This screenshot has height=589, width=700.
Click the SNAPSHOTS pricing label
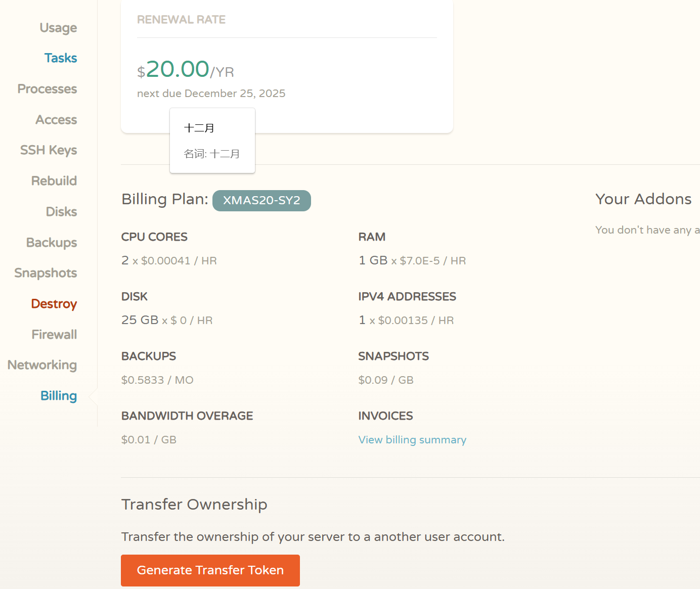(393, 356)
